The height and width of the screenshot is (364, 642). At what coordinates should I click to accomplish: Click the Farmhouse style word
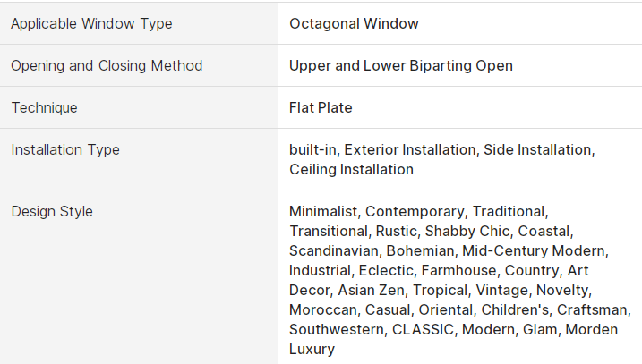tap(458, 270)
